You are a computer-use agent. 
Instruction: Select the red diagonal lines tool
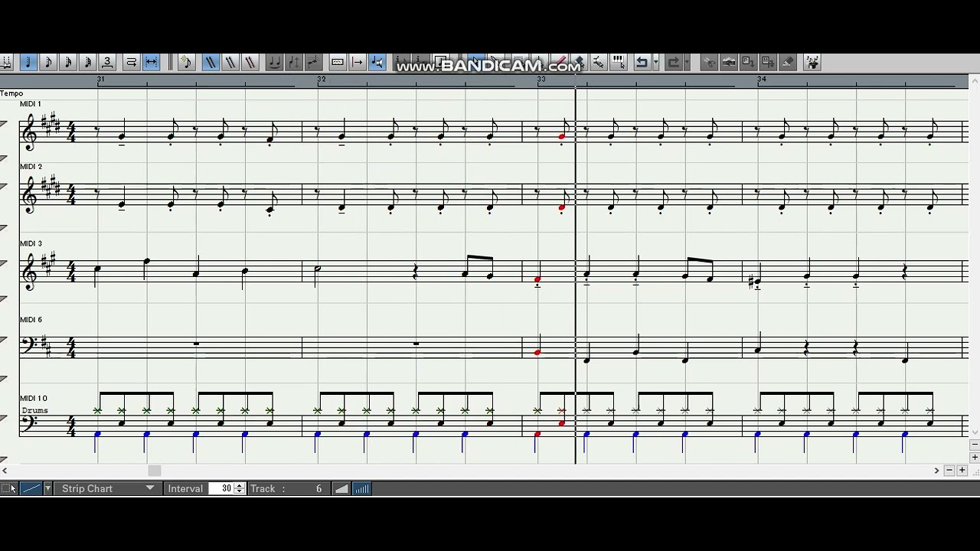[250, 62]
